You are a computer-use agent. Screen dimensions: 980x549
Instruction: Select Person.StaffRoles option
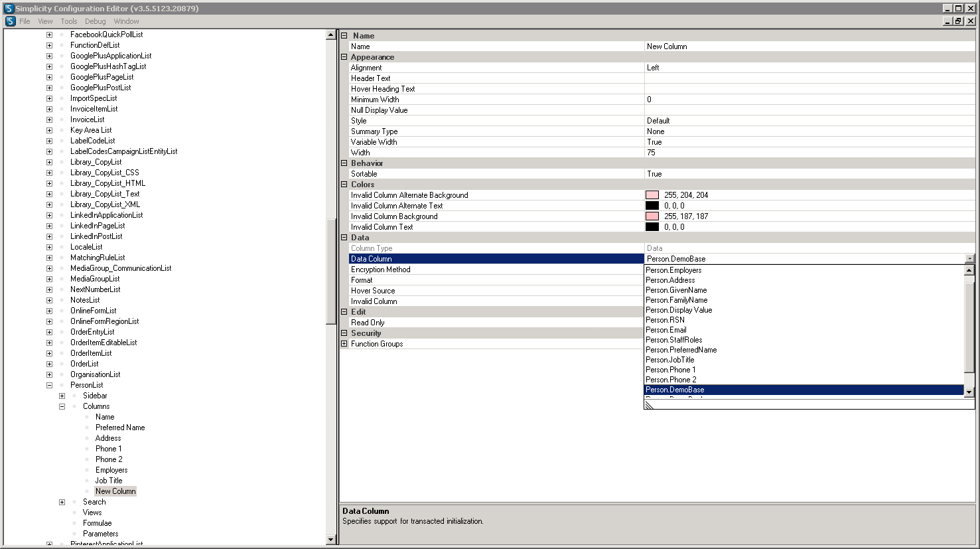[x=804, y=340]
